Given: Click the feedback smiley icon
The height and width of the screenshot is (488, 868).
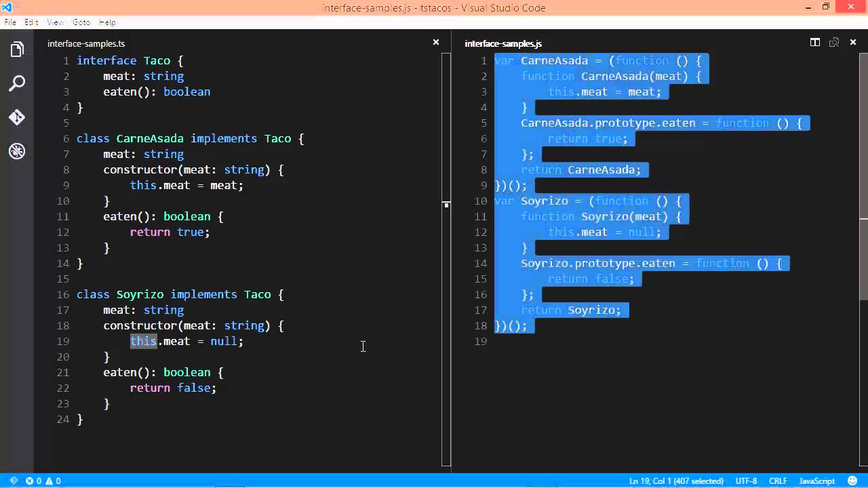Looking at the screenshot, I should tap(853, 481).
